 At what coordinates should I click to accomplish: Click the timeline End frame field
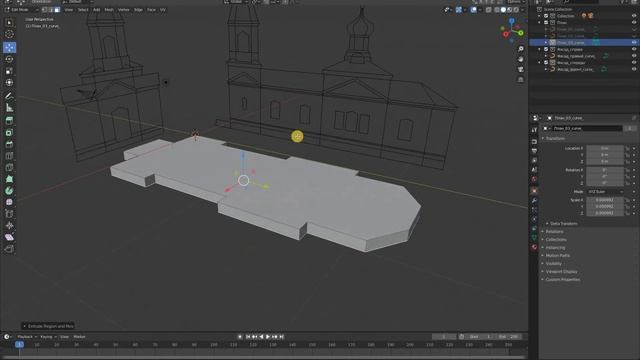pyautogui.click(x=509, y=337)
